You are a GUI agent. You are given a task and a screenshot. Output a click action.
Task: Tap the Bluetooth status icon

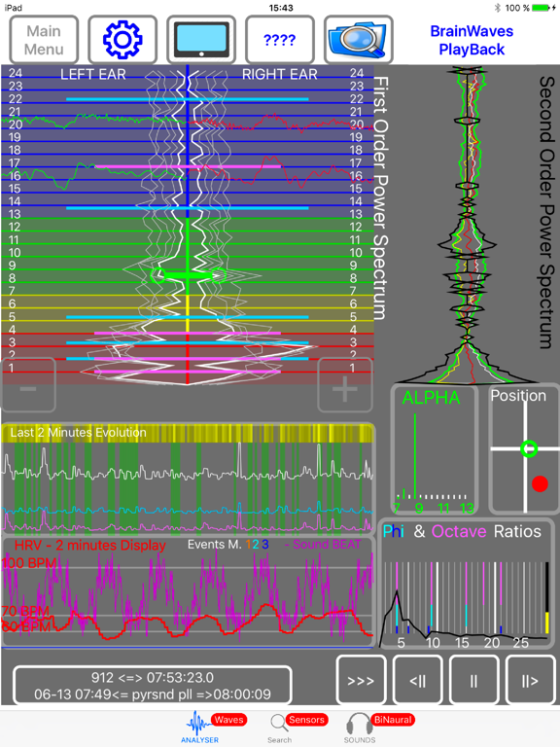(497, 8)
